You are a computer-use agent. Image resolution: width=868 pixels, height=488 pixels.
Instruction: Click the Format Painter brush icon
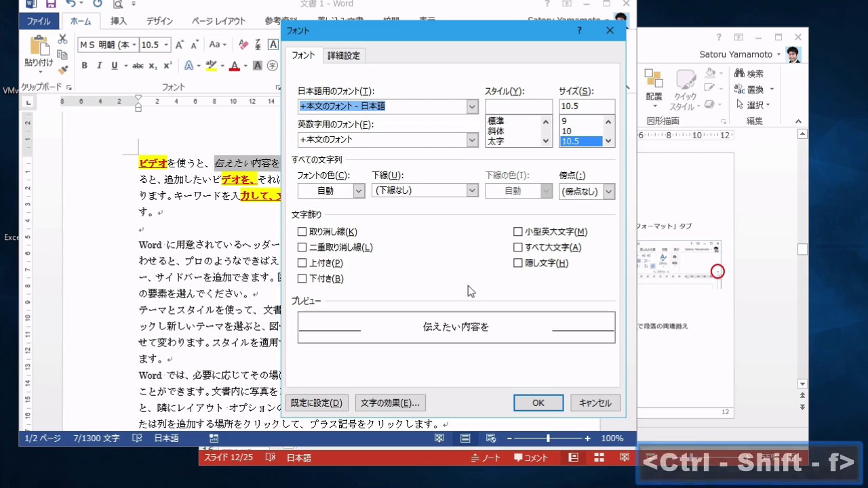[62, 70]
